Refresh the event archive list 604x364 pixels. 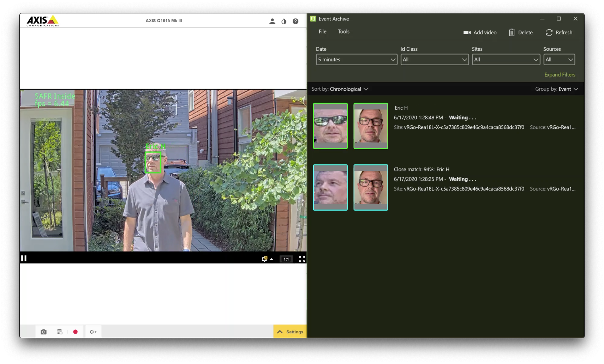pos(559,32)
